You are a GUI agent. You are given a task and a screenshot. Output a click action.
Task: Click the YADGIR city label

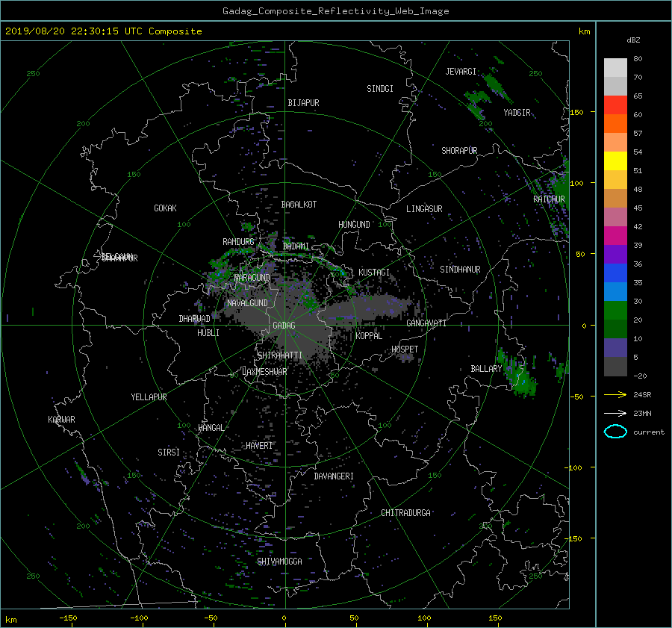coord(517,113)
